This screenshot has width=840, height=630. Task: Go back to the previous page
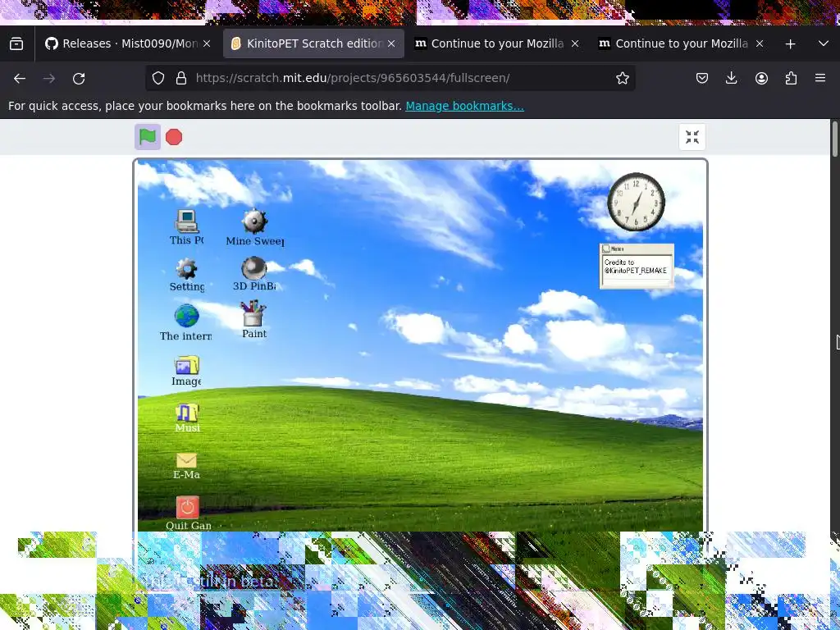[x=20, y=78]
